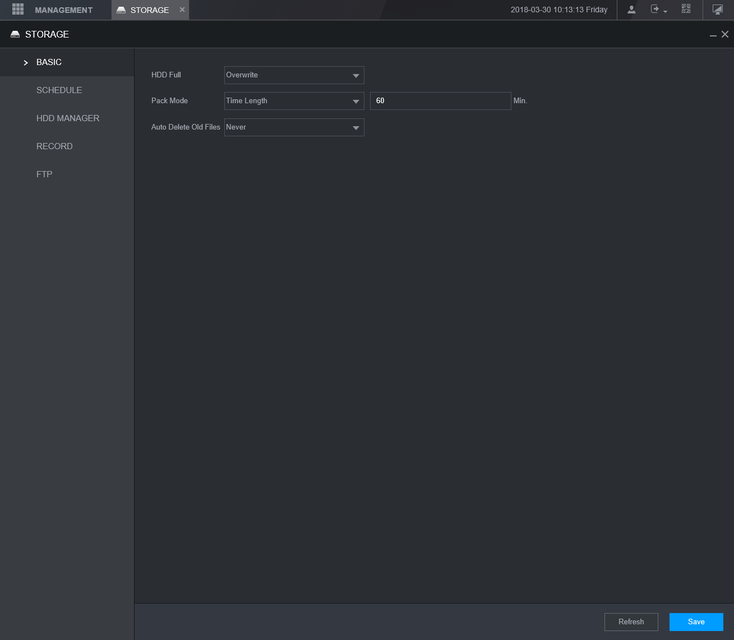Click the disk icon in STORAGE tab

point(121,10)
